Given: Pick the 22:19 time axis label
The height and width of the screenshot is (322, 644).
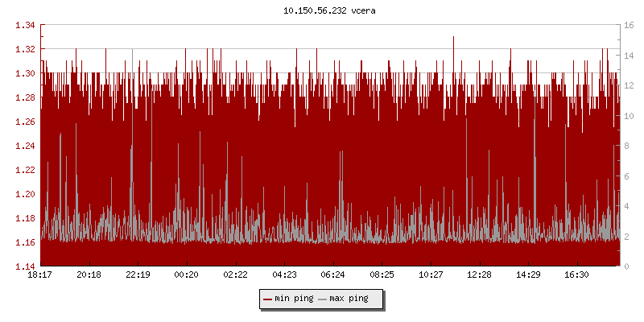Looking at the screenshot, I should [x=138, y=275].
